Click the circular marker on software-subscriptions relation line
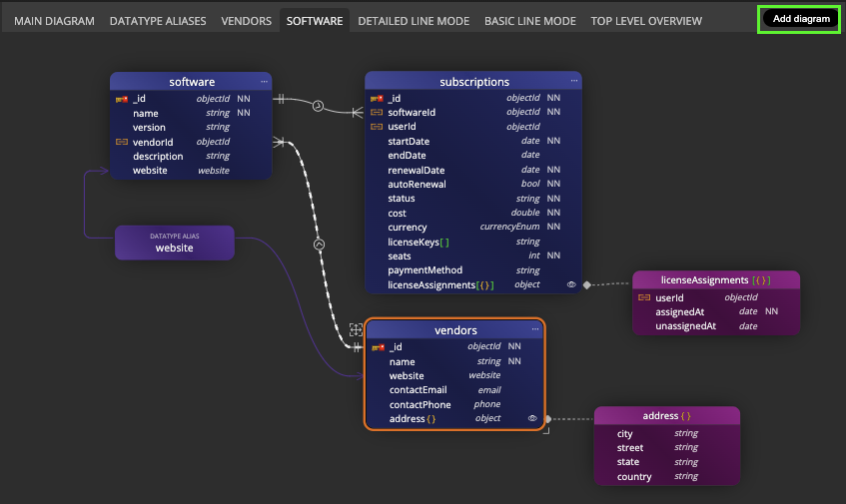 318,106
